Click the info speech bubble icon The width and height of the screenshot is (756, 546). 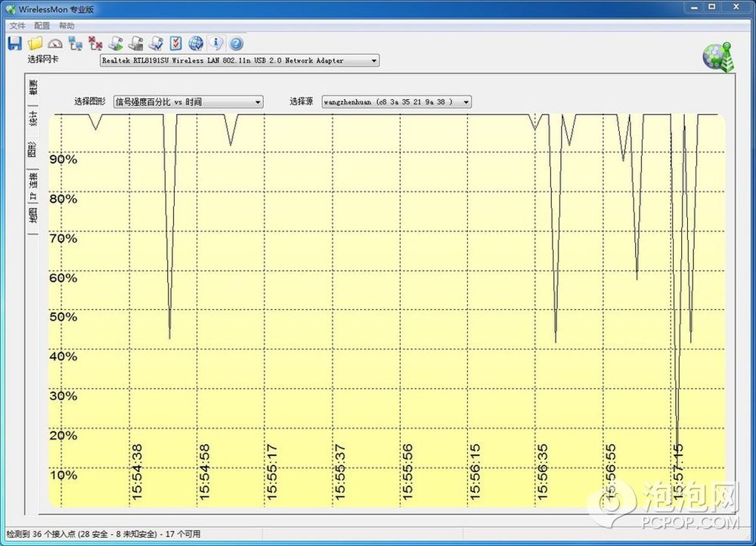(216, 43)
